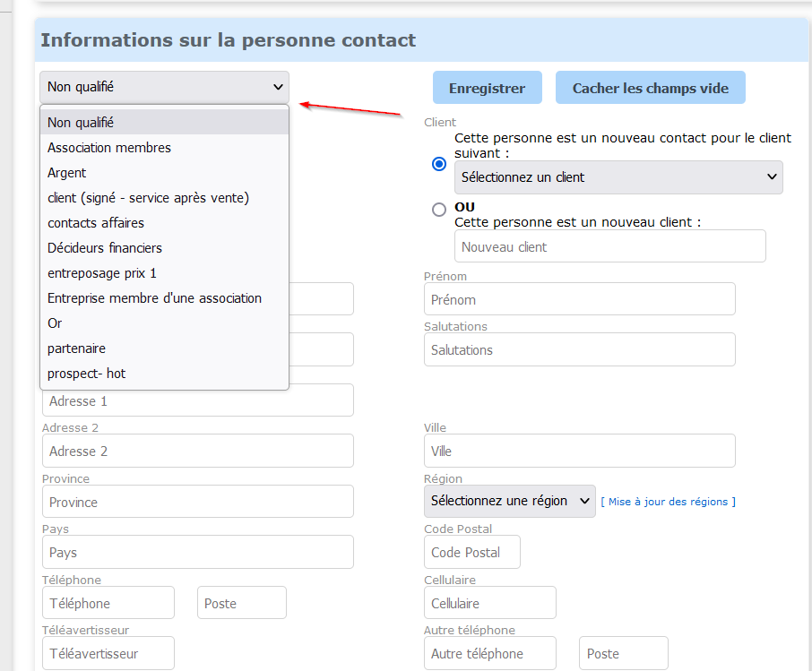Viewport: 812px width, 671px height.
Task: Click the Ville input field
Action: pos(579,451)
